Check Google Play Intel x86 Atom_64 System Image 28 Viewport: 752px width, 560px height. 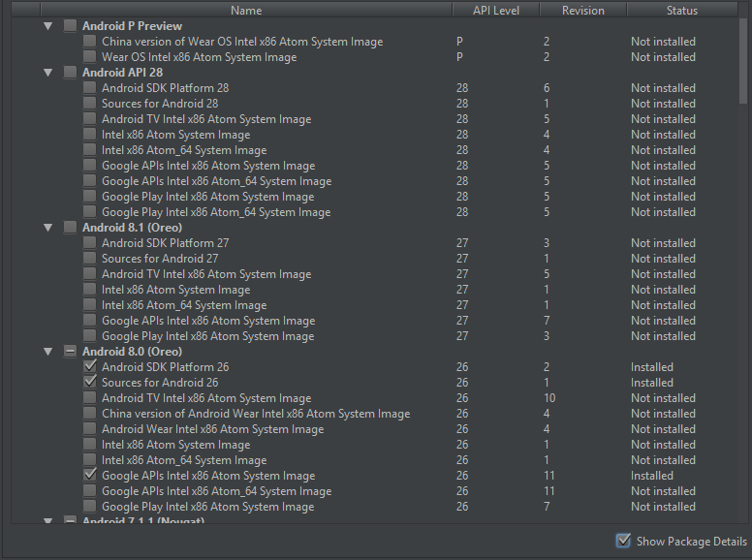(x=90, y=212)
